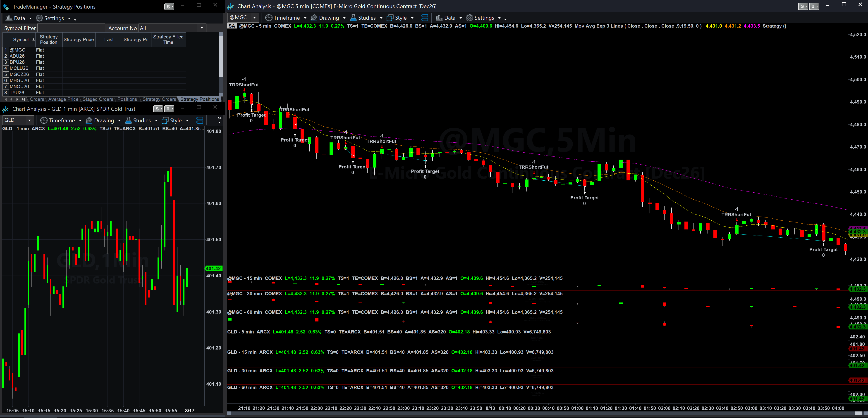Open Settings gear in TradeManager toolbar
The image size is (868, 418).
click(39, 18)
